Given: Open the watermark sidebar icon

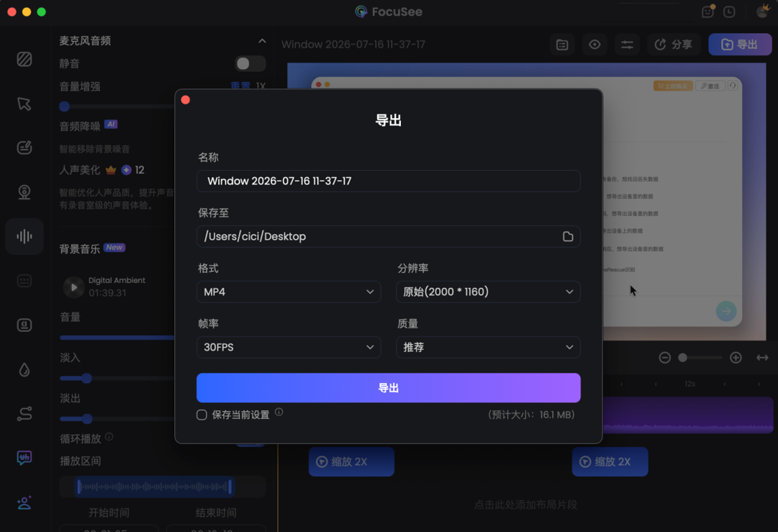Looking at the screenshot, I should 24,325.
